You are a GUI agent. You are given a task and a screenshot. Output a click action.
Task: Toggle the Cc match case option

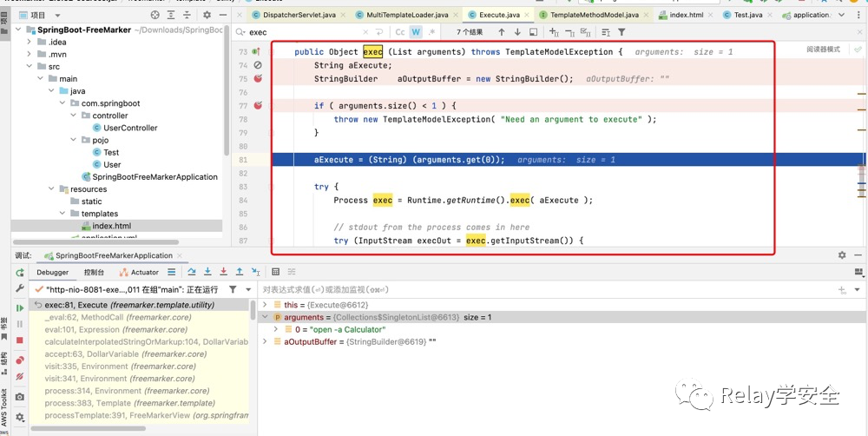[x=399, y=32]
